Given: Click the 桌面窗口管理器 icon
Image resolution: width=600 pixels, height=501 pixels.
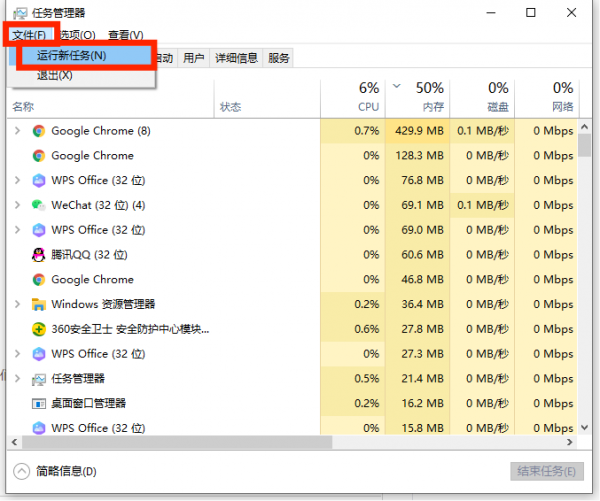Looking at the screenshot, I should 39,403.
